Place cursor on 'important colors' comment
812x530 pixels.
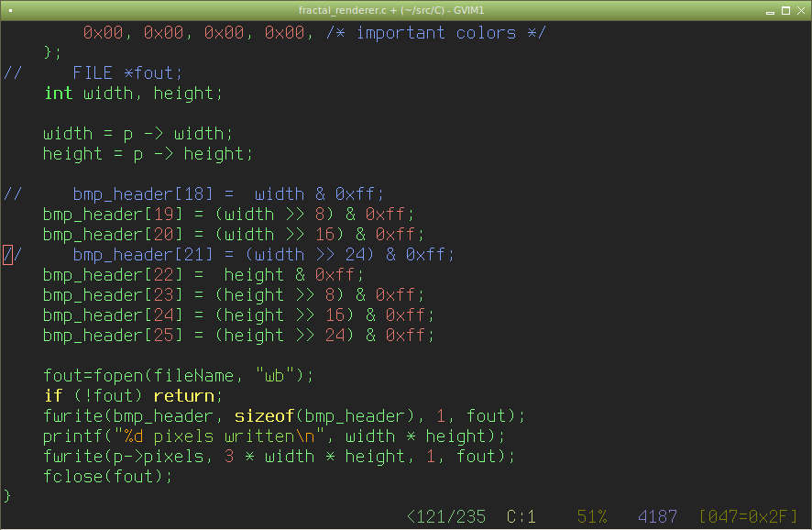tap(436, 33)
